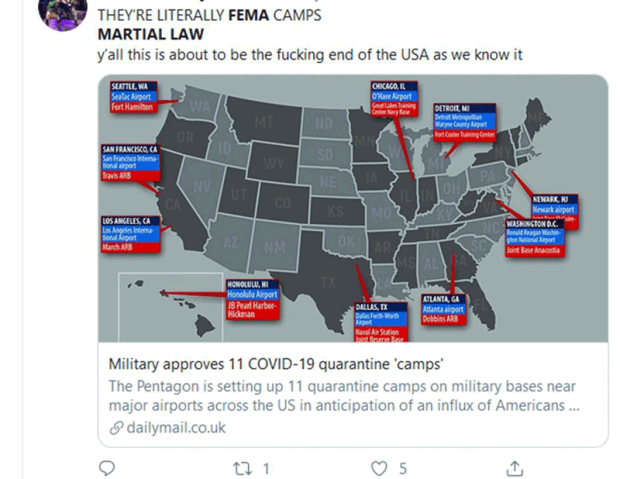
Task: Like the tweet with the heart icon
Action: pyautogui.click(x=378, y=467)
